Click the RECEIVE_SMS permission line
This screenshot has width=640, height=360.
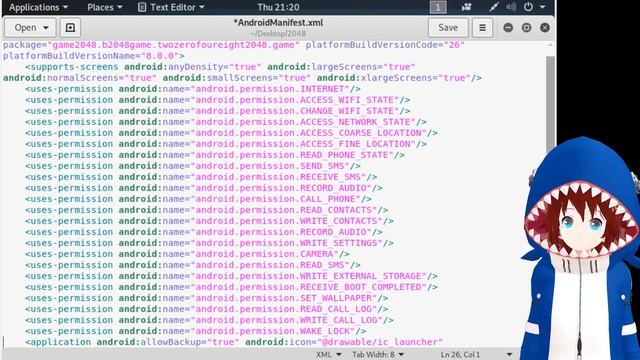tap(201, 177)
